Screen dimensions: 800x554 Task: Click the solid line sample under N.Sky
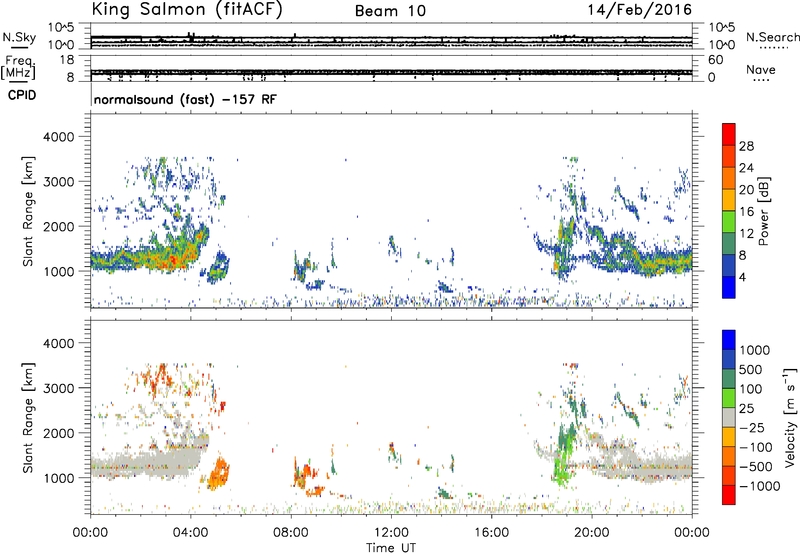pyautogui.click(x=19, y=47)
